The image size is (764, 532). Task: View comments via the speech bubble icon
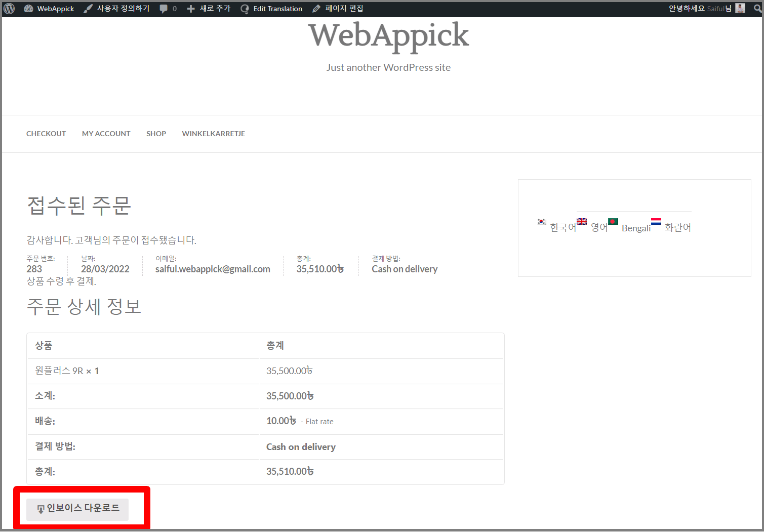(164, 9)
